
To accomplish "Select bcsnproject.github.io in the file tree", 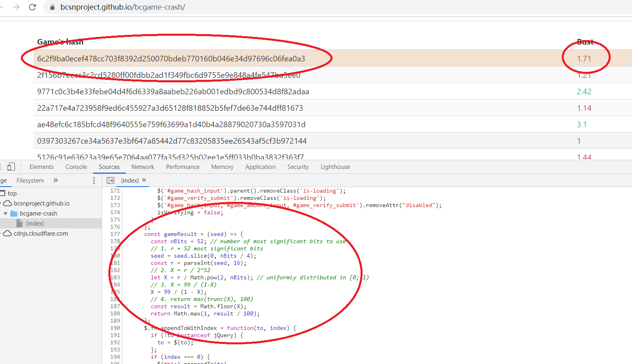I will click(x=42, y=203).
